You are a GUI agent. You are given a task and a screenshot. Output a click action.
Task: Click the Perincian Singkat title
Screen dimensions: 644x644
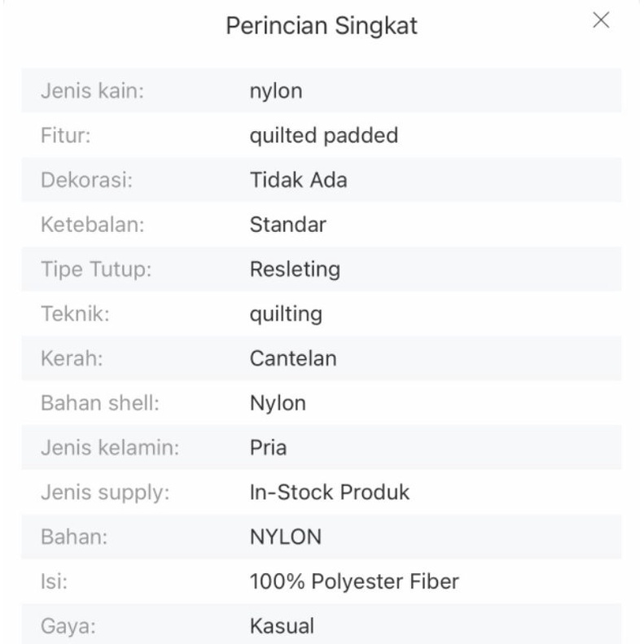[x=322, y=25]
